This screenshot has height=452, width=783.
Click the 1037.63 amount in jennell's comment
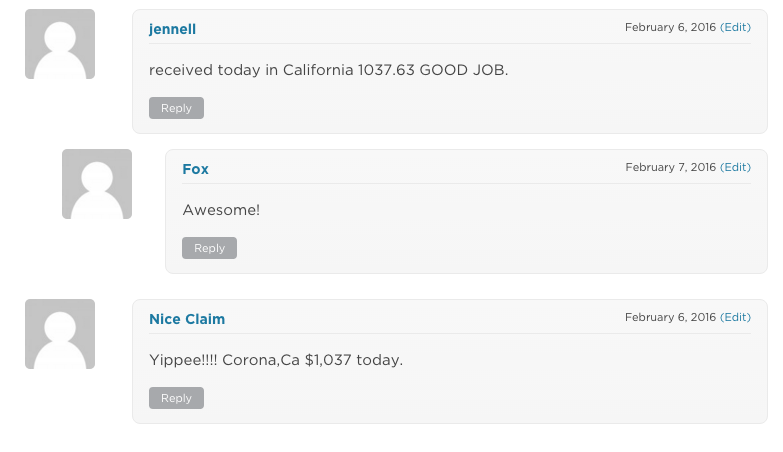coord(386,70)
